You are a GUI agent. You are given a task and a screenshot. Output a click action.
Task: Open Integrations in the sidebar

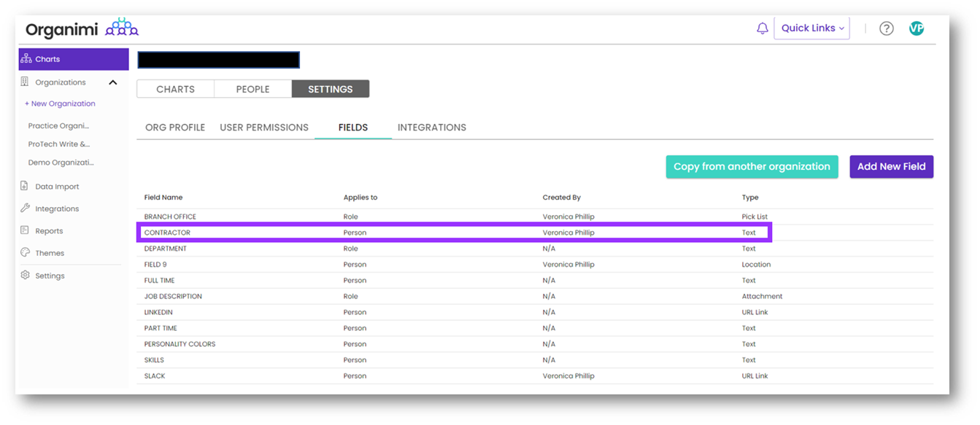[56, 209]
